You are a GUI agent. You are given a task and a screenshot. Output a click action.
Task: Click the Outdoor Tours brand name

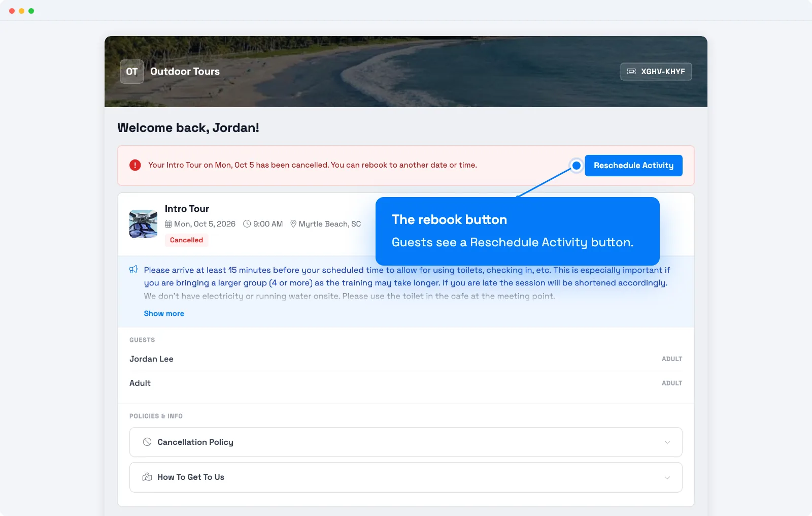[185, 72]
